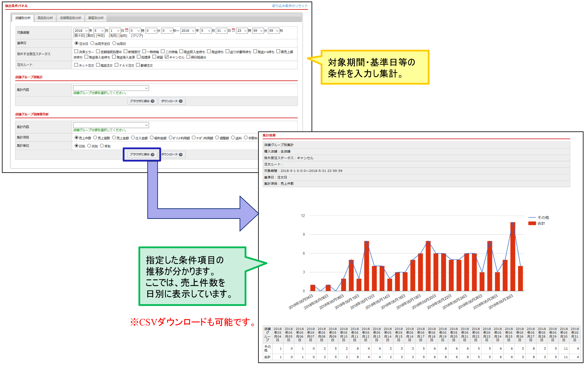Click the arrow icon on the lower ダウンロード button

[181, 154]
